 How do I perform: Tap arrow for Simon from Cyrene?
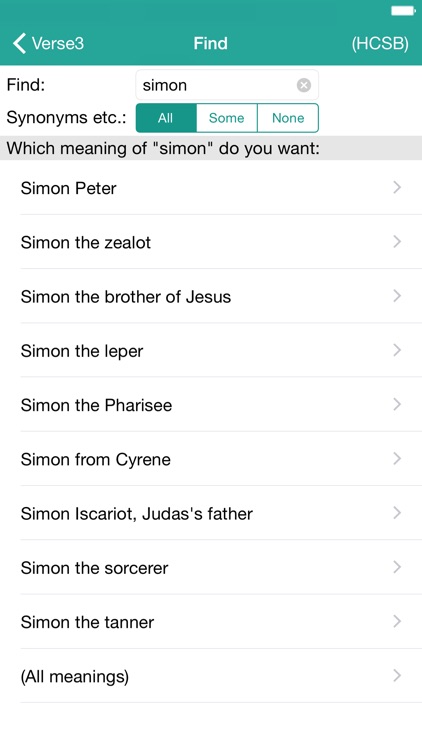(x=397, y=459)
